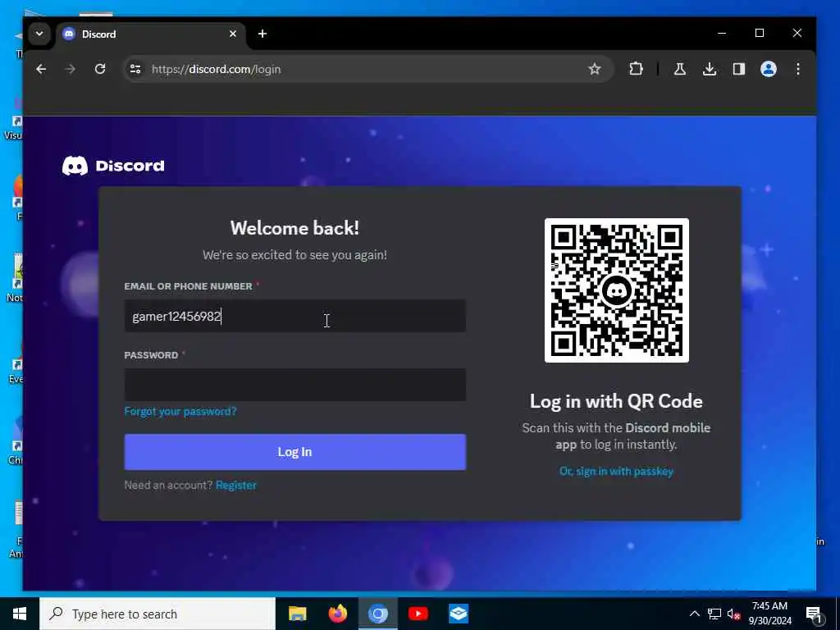Maximize the Chrome window
Viewport: 840px width, 630px height.
pos(760,33)
